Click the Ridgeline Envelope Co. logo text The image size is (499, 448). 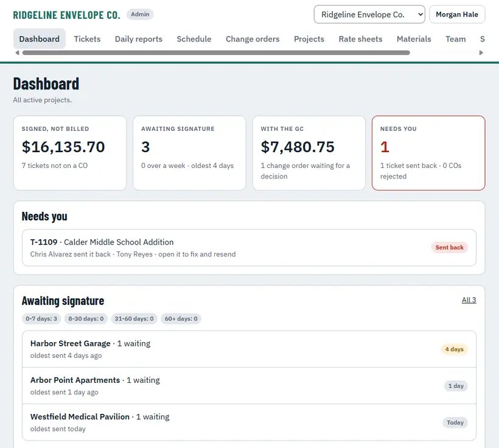pyautogui.click(x=66, y=15)
